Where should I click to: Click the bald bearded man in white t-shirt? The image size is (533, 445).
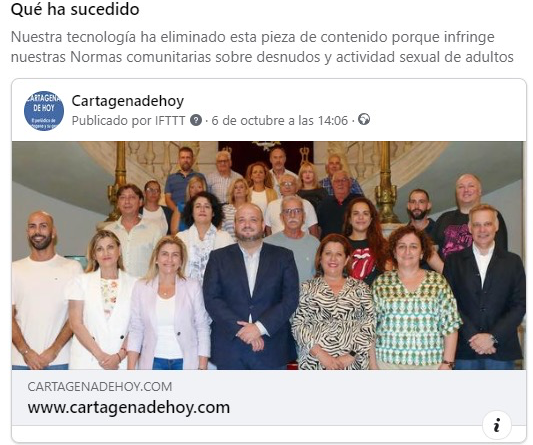(x=41, y=292)
